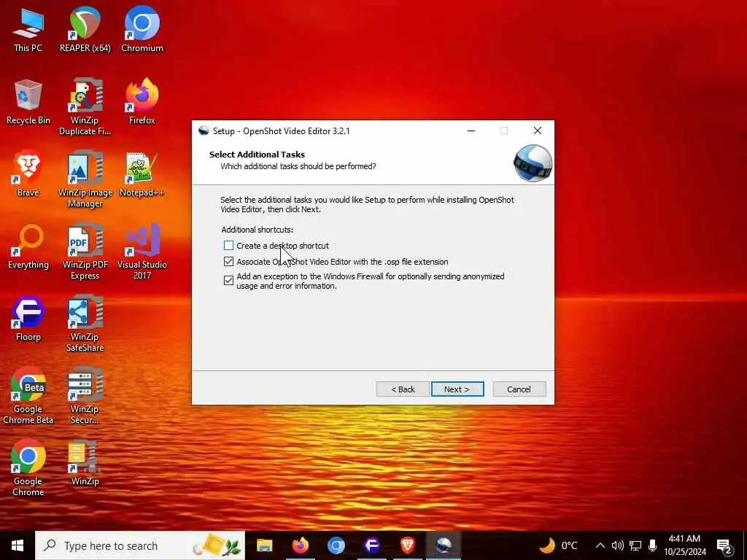The width and height of the screenshot is (747, 560).
Task: Select the Google Chrome desktop shortcut
Action: coord(28,468)
